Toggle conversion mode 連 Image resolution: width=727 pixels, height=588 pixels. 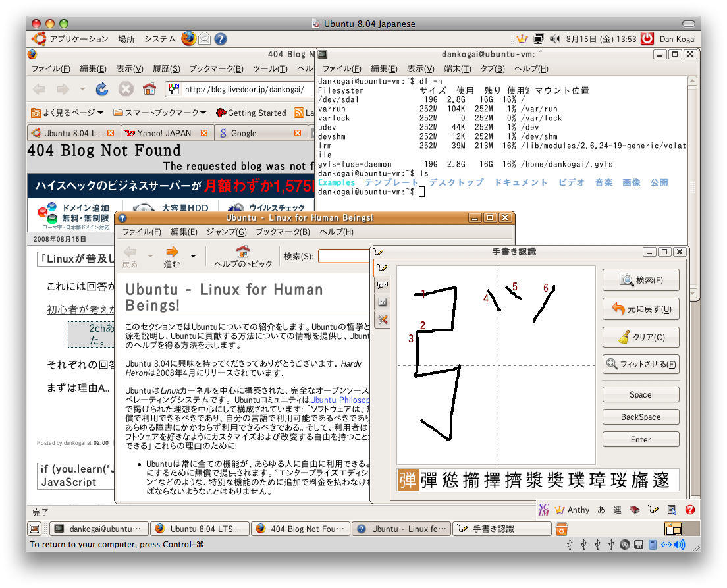point(617,510)
